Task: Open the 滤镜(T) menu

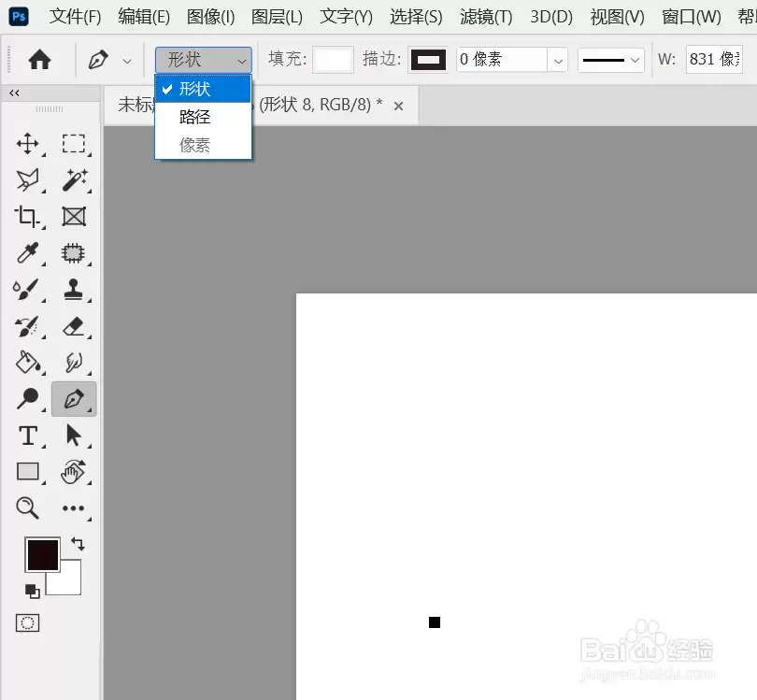Action: click(486, 17)
